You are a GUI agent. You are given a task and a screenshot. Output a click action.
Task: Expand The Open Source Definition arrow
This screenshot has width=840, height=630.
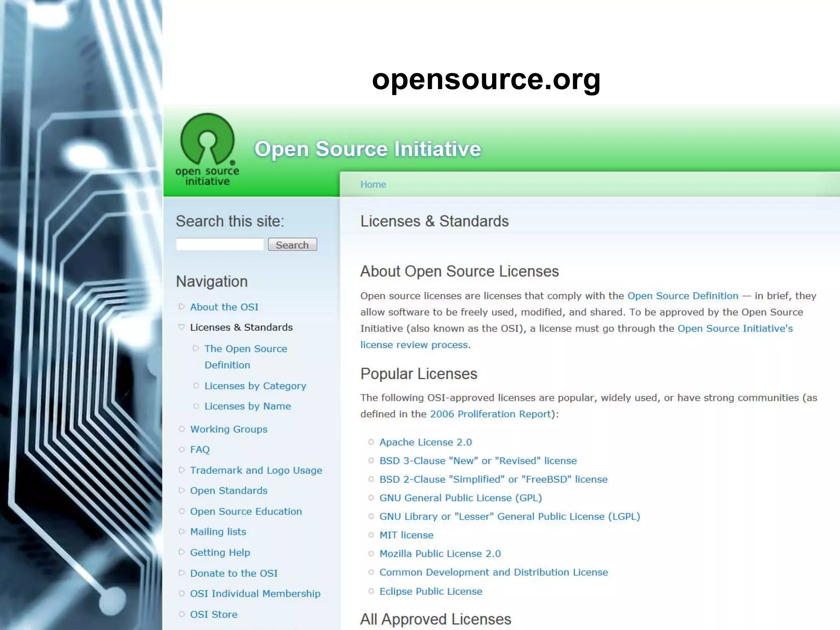pyautogui.click(x=196, y=348)
